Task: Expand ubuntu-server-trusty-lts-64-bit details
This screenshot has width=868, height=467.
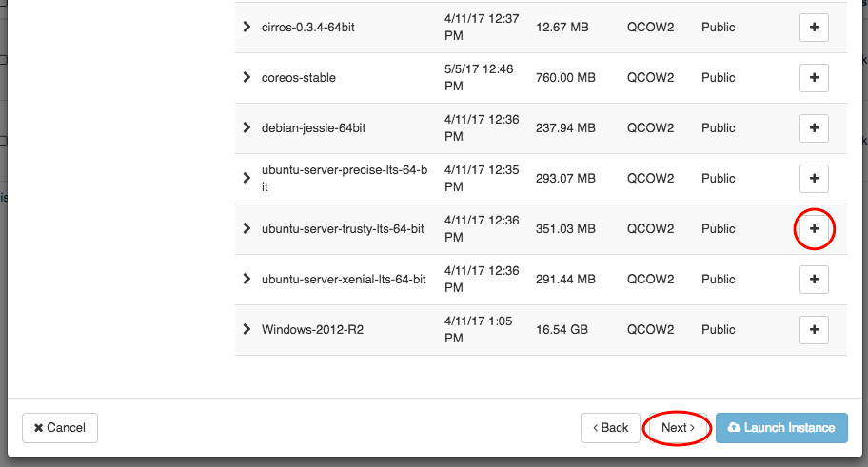Action: (247, 229)
